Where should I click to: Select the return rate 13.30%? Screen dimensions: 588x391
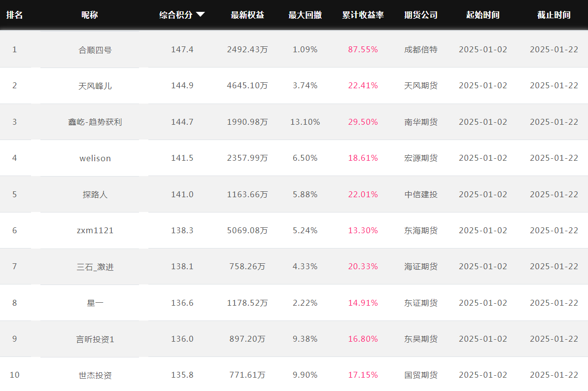point(363,230)
